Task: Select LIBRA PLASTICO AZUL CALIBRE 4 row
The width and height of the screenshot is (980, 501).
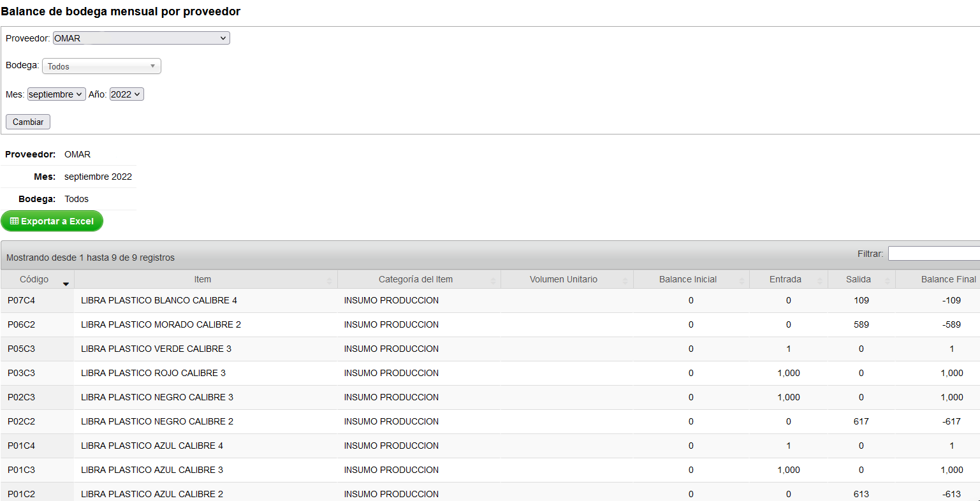Action: point(490,446)
